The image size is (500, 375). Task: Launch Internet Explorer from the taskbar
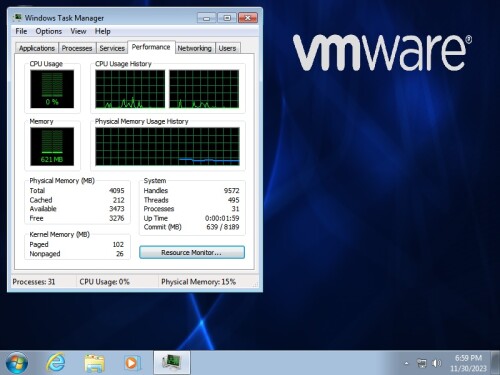pos(55,362)
